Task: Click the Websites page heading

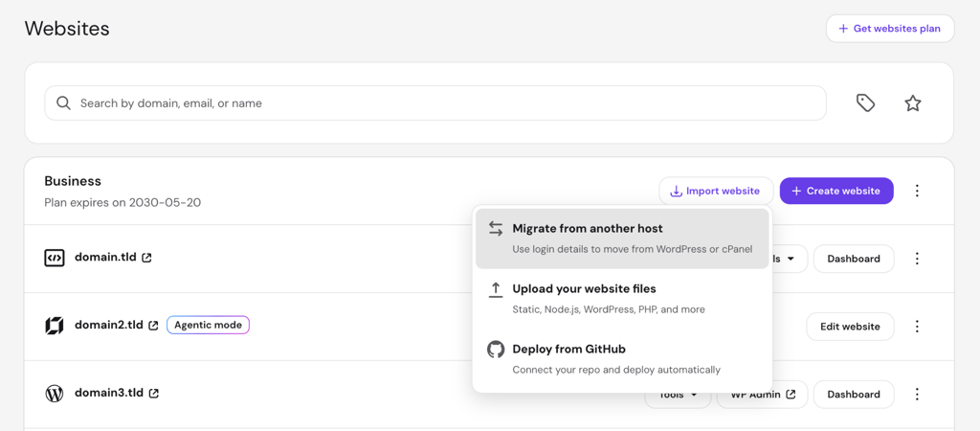Action: (67, 28)
